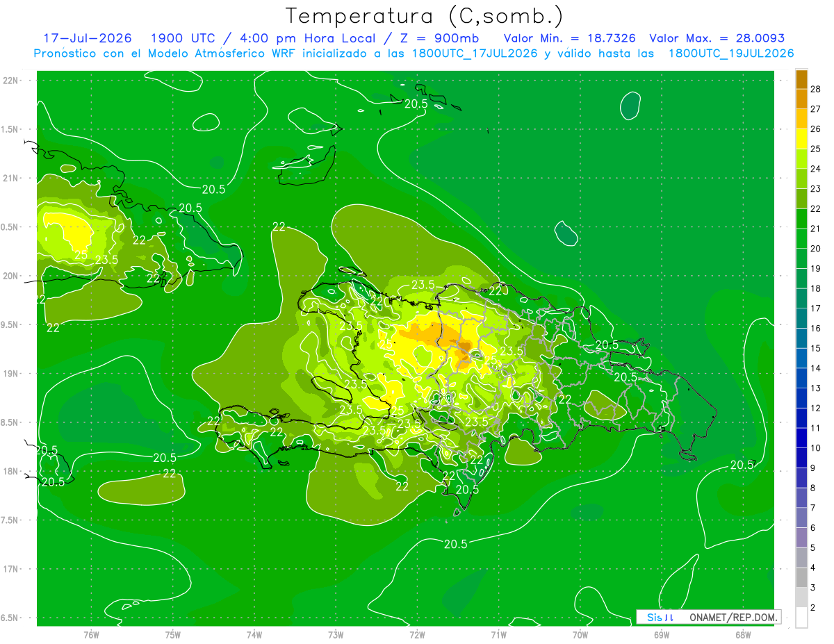Click the "69W" longitude axis label
Viewport: 834px width, 644px height.
(x=661, y=635)
